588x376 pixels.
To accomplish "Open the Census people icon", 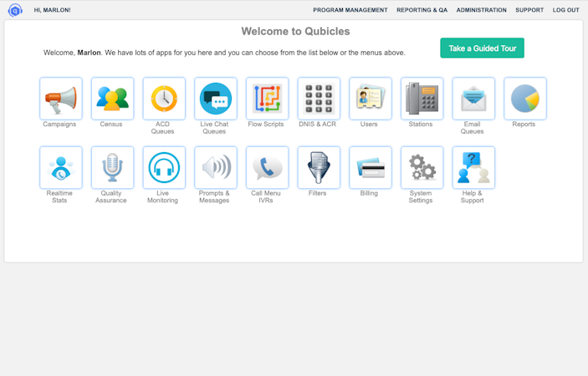I will 113,99.
